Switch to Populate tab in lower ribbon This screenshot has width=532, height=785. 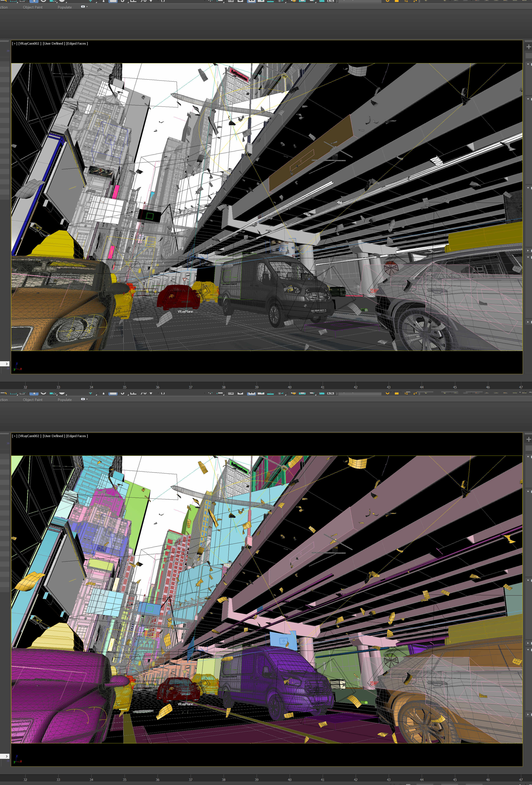click(64, 400)
